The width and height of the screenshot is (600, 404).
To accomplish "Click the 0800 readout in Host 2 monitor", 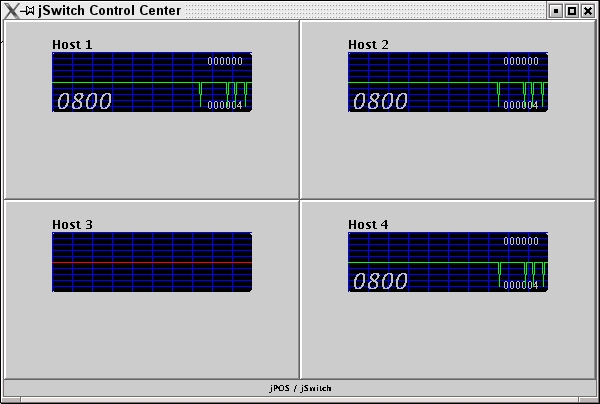I will coord(380,101).
